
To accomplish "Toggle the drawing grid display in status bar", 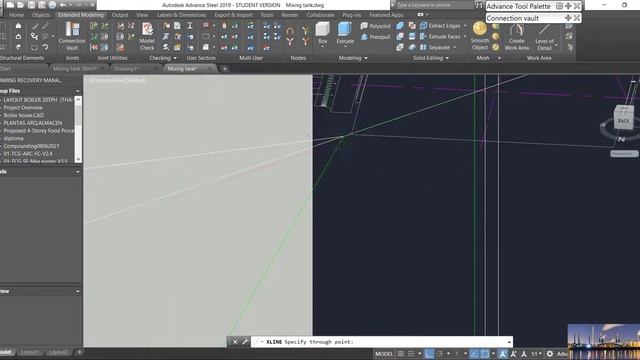I will tap(400, 354).
